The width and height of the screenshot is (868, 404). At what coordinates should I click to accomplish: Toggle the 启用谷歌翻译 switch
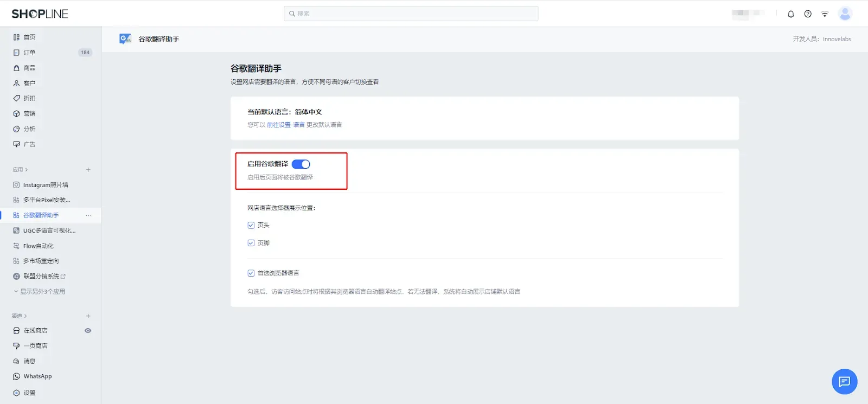[x=301, y=164]
